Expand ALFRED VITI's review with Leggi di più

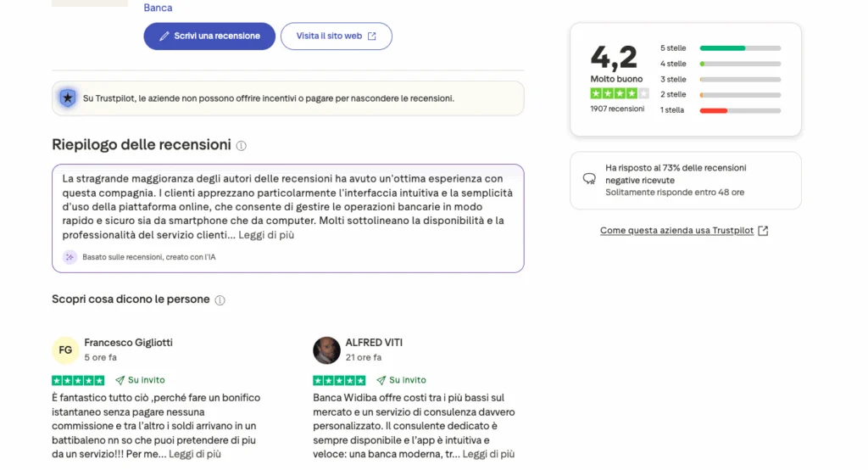pyautogui.click(x=488, y=454)
